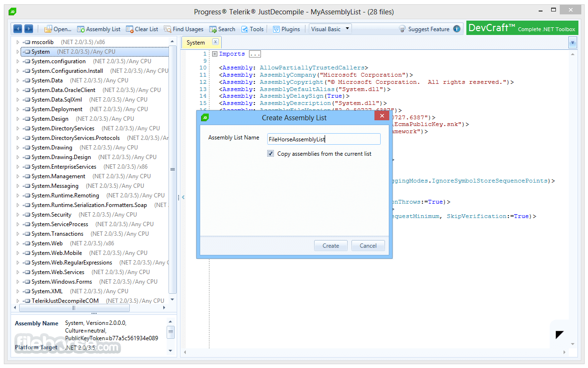Click the black corner triangle in code view
This screenshot has width=588, height=368.
(x=560, y=334)
